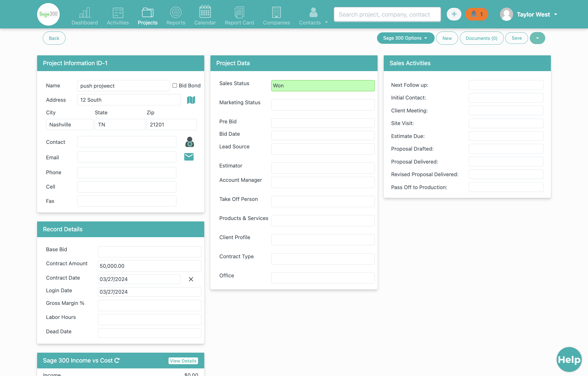The image size is (588, 376).
Task: Open map for project address
Action: click(x=191, y=100)
